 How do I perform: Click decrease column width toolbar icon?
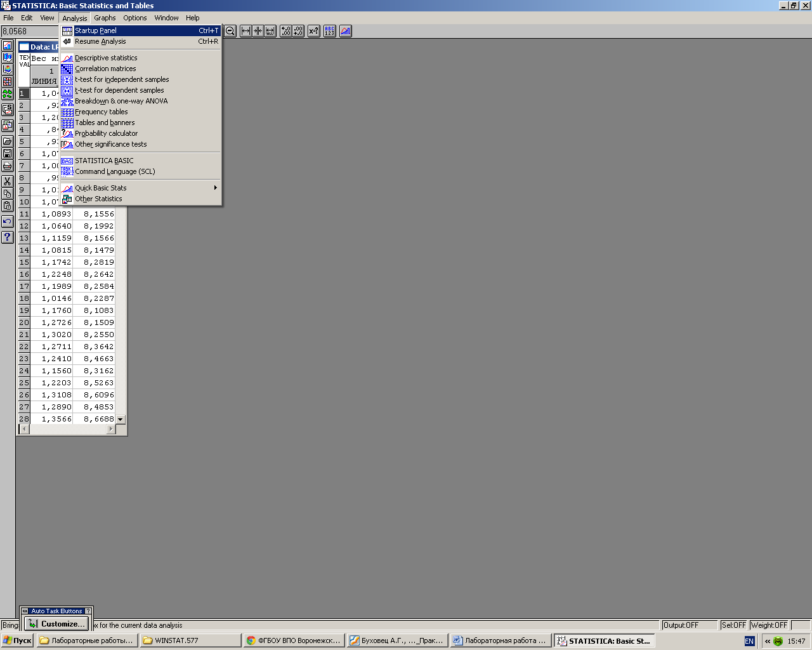coord(258,30)
